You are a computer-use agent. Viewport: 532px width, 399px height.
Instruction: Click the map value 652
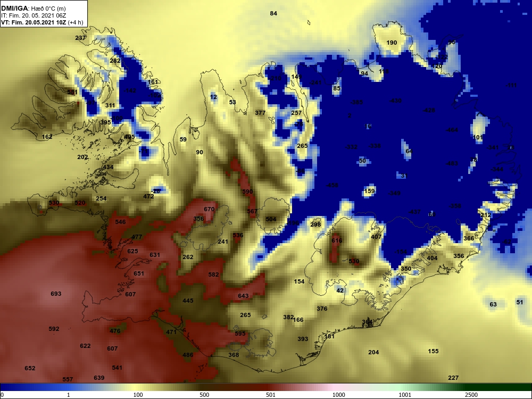(30, 368)
